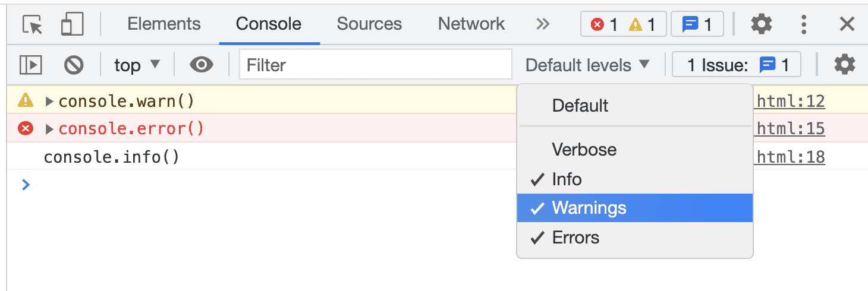868x291 pixels.
Task: Show the console sidebar panel icon
Action: [30, 65]
